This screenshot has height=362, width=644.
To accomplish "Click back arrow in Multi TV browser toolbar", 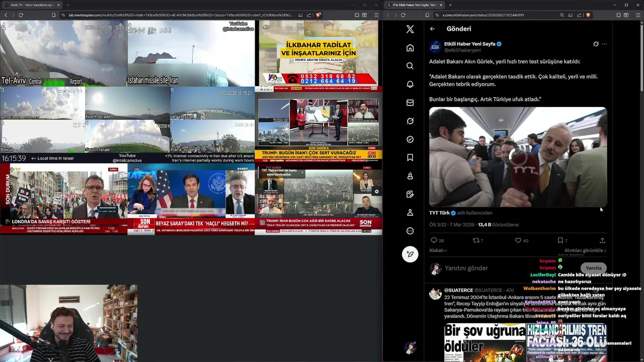I will 6,15.
